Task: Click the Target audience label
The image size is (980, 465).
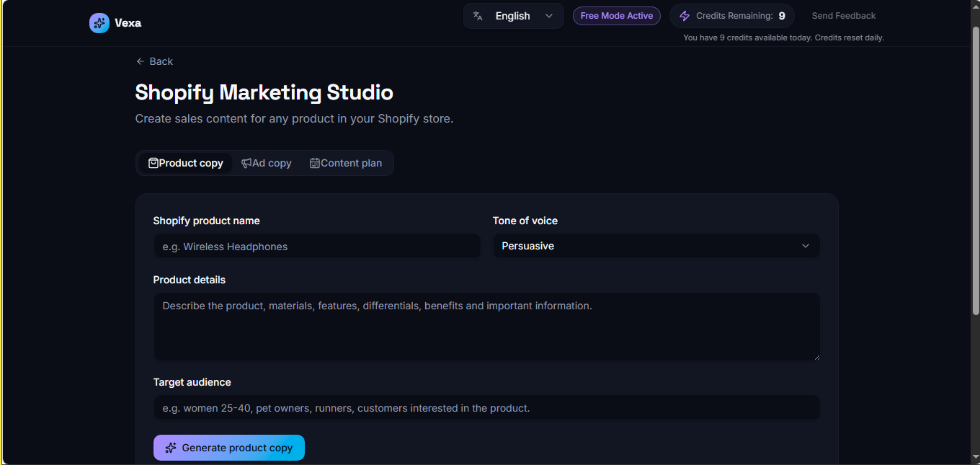Action: tap(192, 382)
